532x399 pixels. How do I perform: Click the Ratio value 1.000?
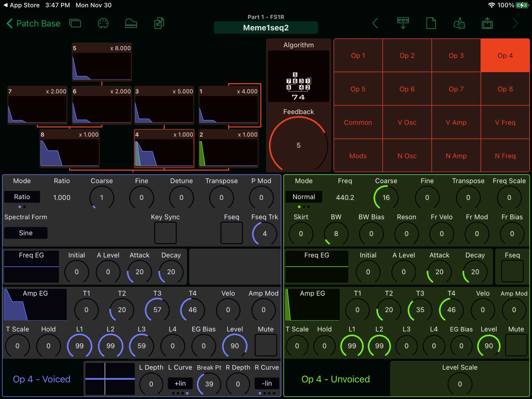coord(62,198)
